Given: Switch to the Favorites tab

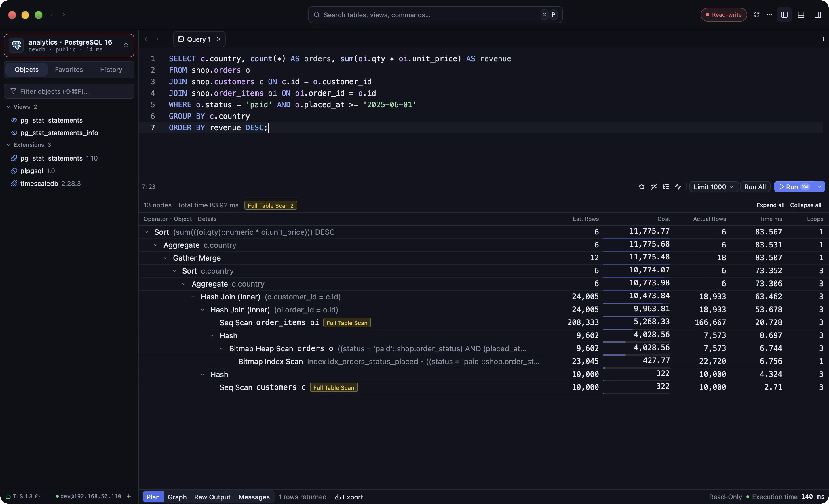Looking at the screenshot, I should (x=69, y=70).
